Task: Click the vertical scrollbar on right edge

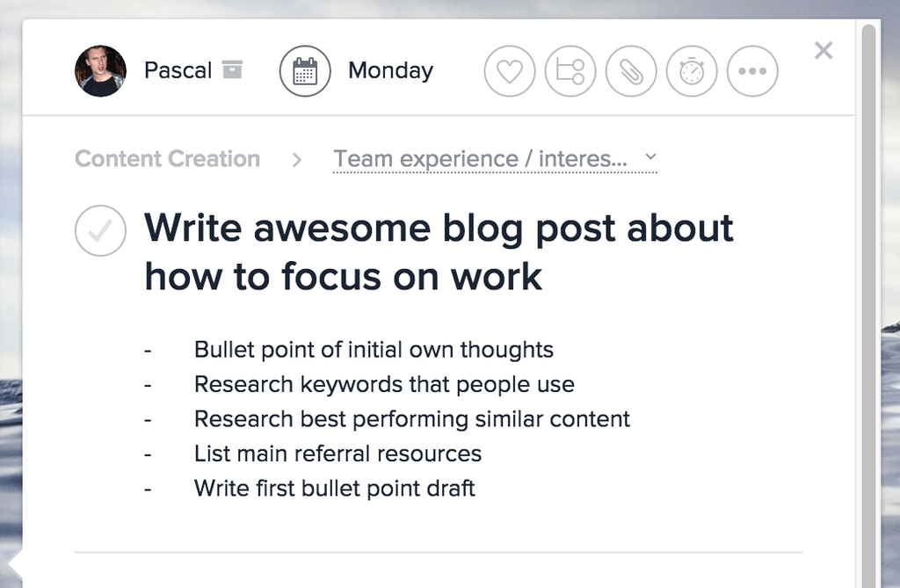Action: pyautogui.click(x=869, y=264)
